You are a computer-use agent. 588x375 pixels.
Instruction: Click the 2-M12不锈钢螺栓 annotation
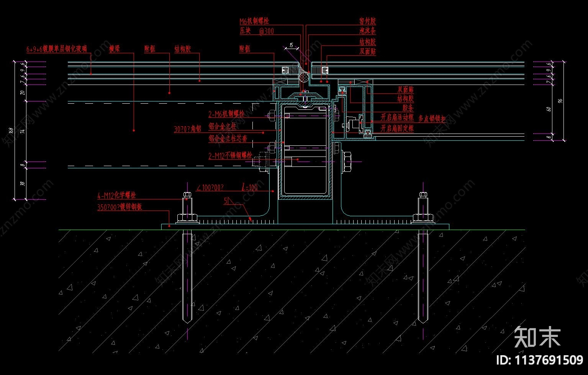click(231, 156)
